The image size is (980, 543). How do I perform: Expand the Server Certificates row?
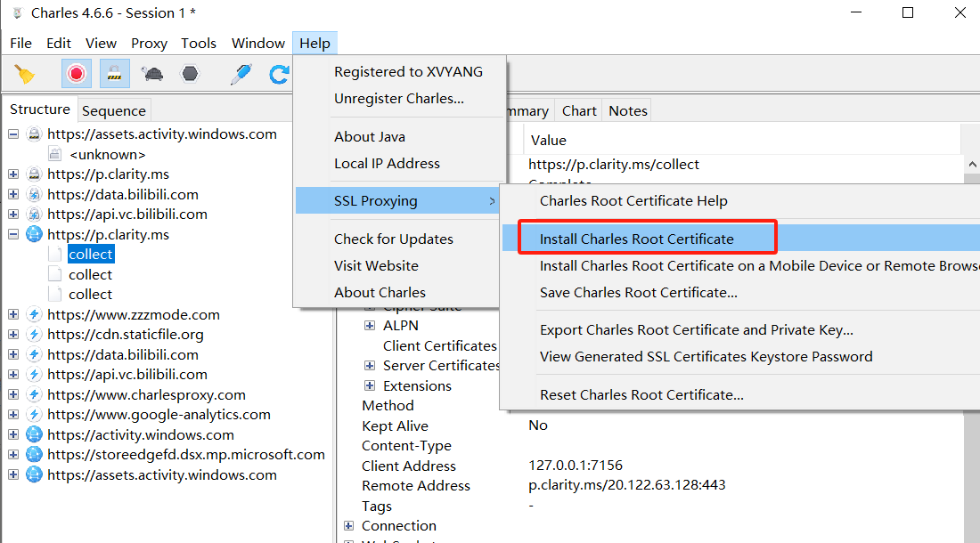(x=370, y=366)
